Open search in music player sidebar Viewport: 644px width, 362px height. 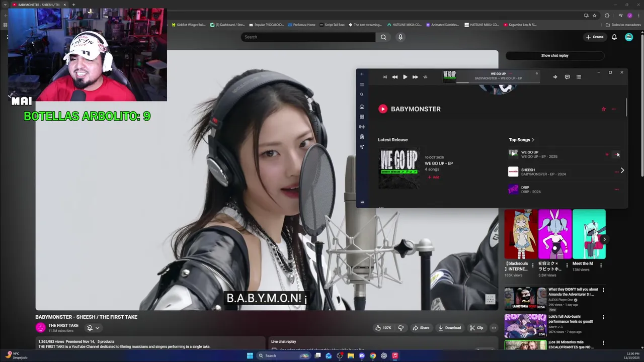pos(362,95)
